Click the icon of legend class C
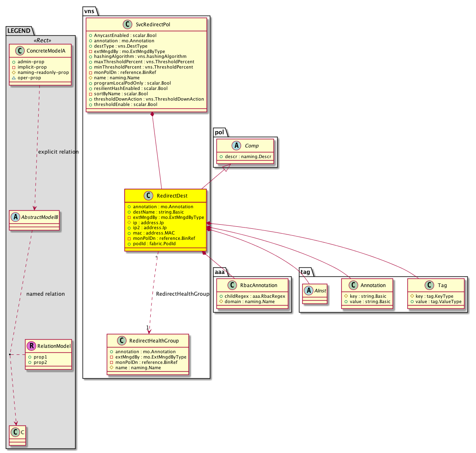Image resolution: width=476 pixels, height=453 pixels. click(x=15, y=432)
